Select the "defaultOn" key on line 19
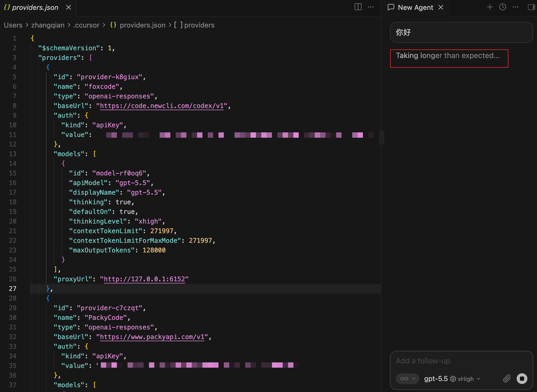This screenshot has height=392, width=537. pyautogui.click(x=90, y=212)
